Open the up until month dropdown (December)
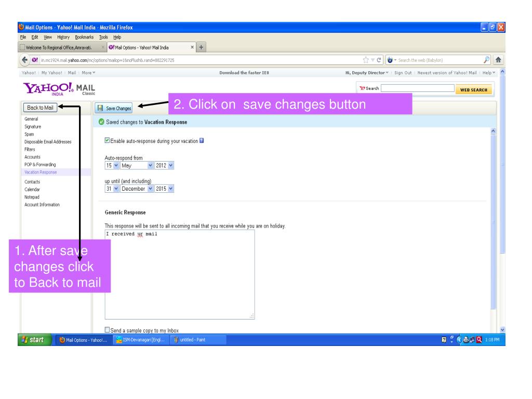 click(x=137, y=188)
